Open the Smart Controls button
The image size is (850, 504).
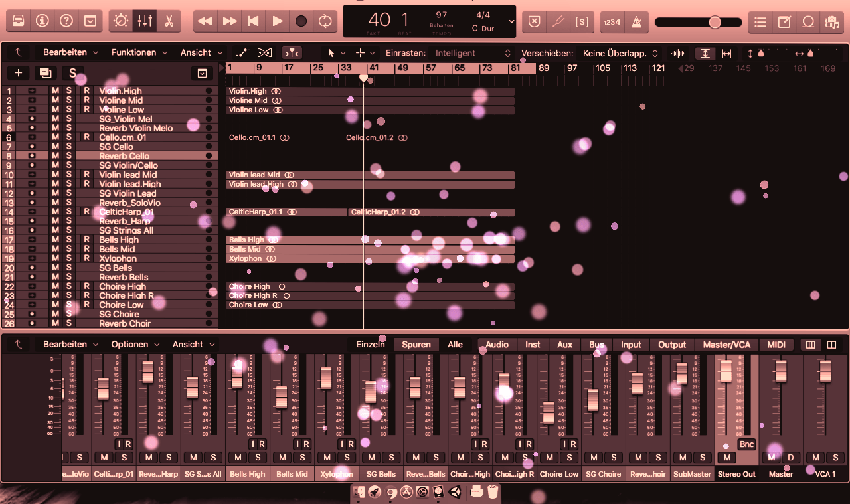120,21
